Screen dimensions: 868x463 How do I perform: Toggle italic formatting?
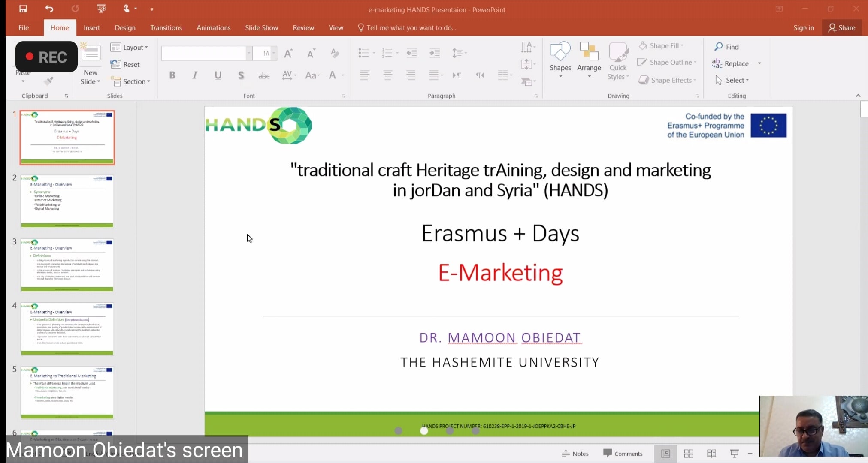(195, 75)
